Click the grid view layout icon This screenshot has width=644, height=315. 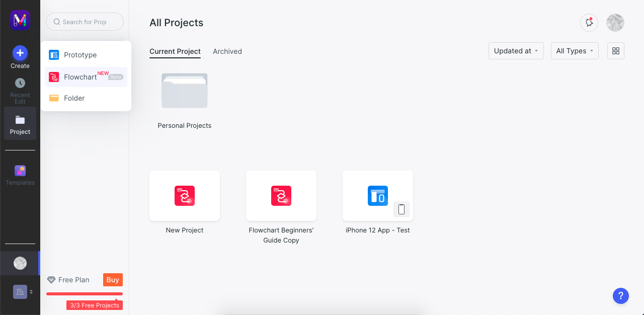click(615, 51)
